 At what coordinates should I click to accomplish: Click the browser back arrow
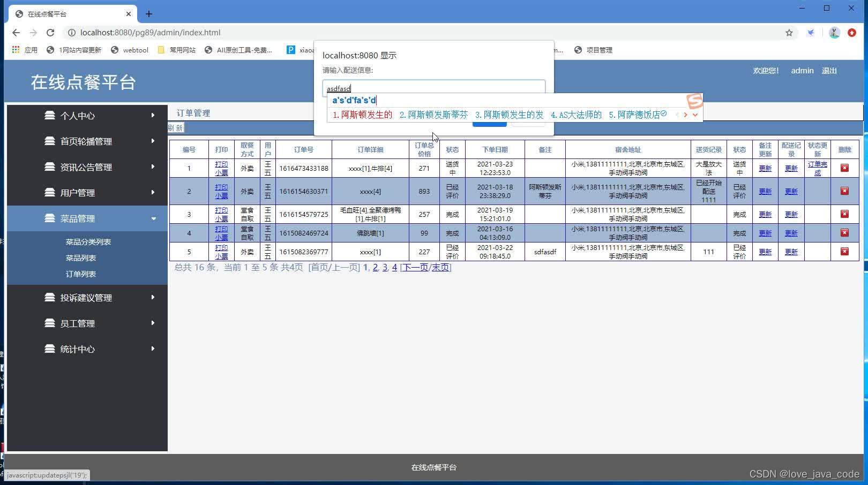[16, 33]
